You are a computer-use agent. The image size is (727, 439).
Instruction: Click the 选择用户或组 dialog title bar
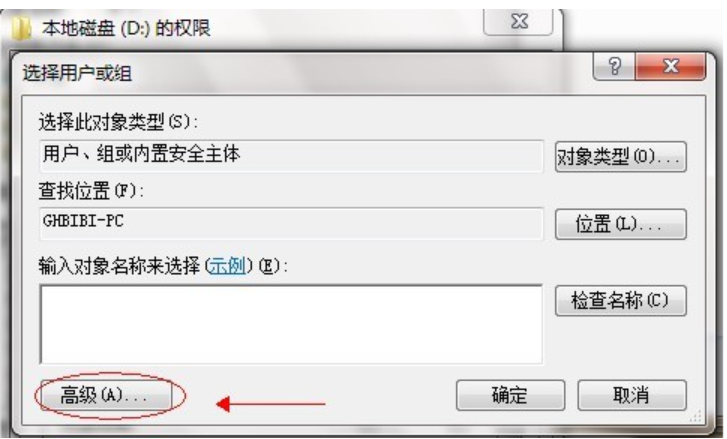[306, 72]
